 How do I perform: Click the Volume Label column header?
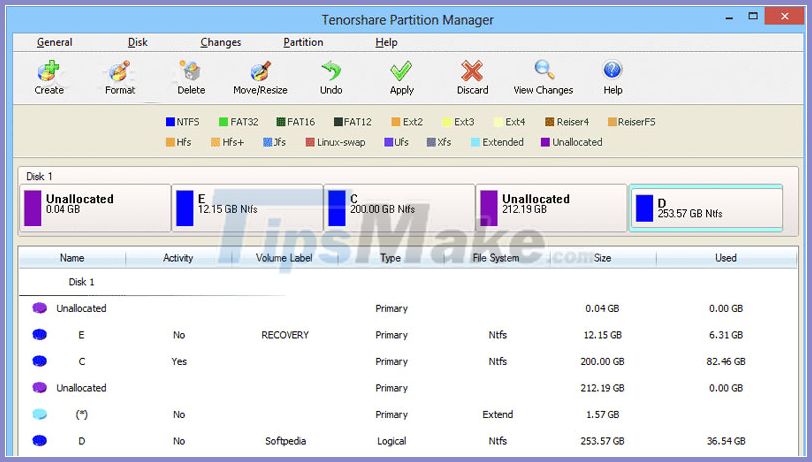point(284,258)
